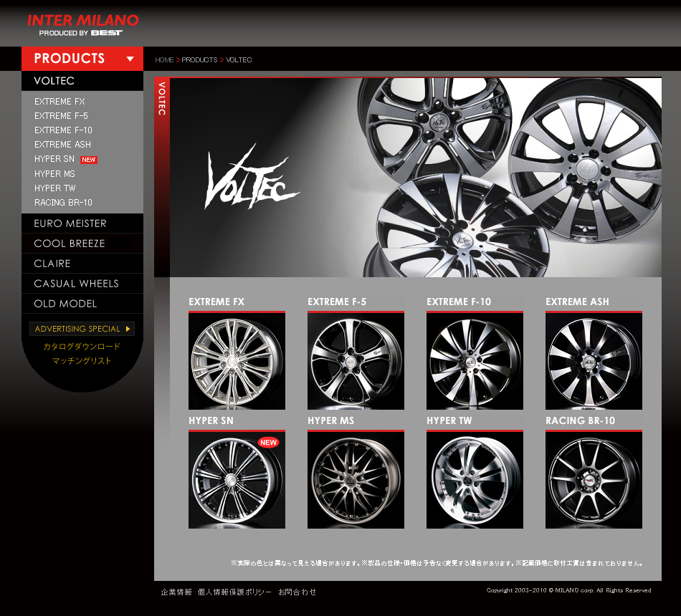Open the EXTREME FX wheel thumbnail
This screenshot has height=616, width=681.
coord(237,361)
